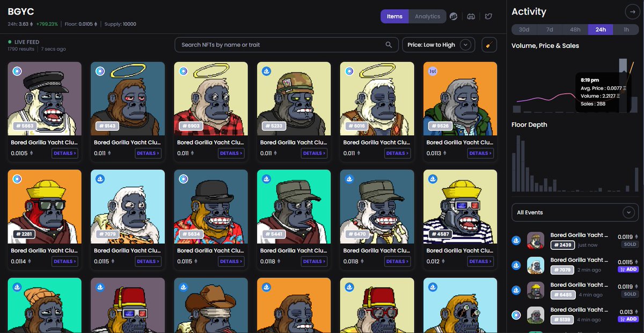Viewport: 644px width, 333px height.
Task: Click the search magnifier icon
Action: coord(389,45)
